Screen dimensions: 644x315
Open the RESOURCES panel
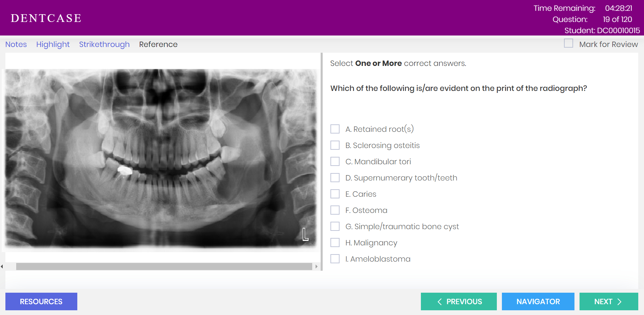(41, 301)
